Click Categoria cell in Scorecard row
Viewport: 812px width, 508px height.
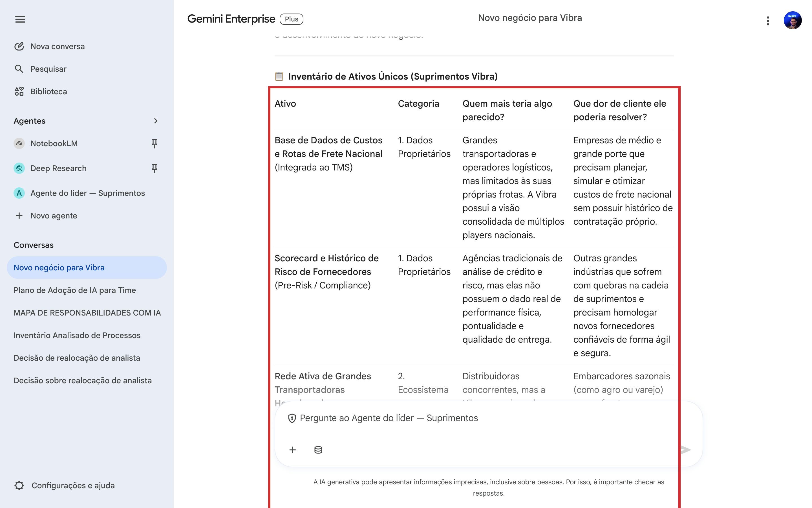coord(424,265)
